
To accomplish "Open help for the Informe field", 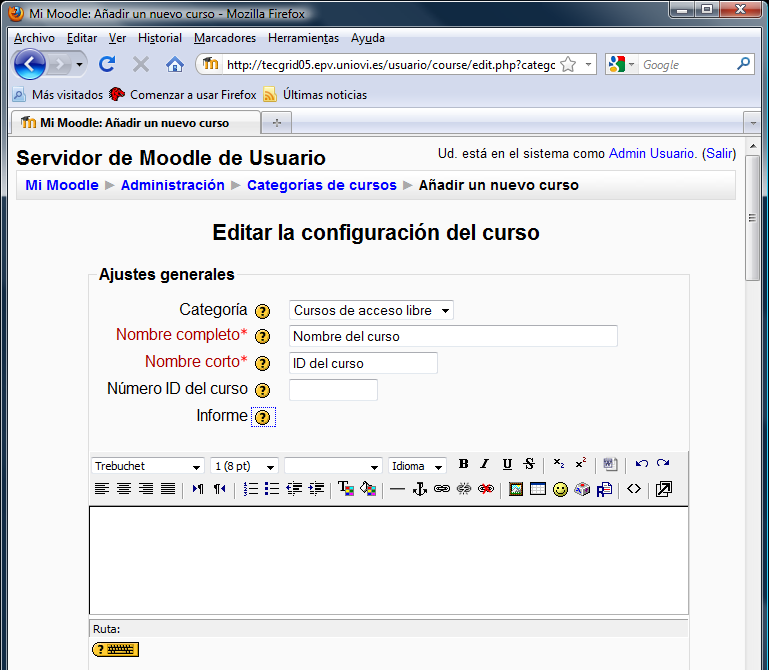I will 263,417.
